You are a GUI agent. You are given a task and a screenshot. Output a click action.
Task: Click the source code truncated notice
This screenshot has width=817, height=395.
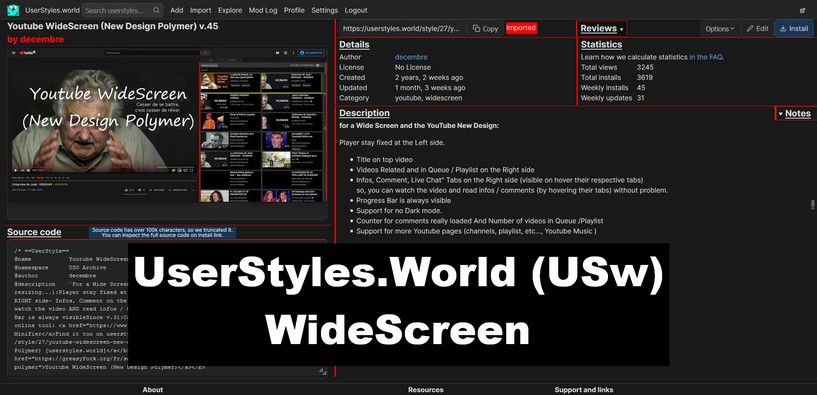tap(163, 233)
